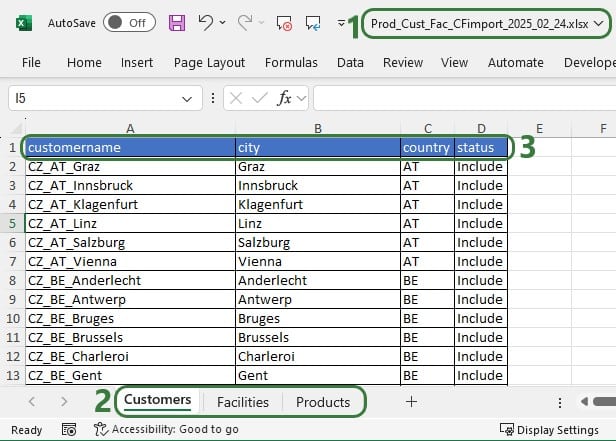The height and width of the screenshot is (441, 616).
Task: Switch to the Products sheet tab
Action: (x=323, y=402)
